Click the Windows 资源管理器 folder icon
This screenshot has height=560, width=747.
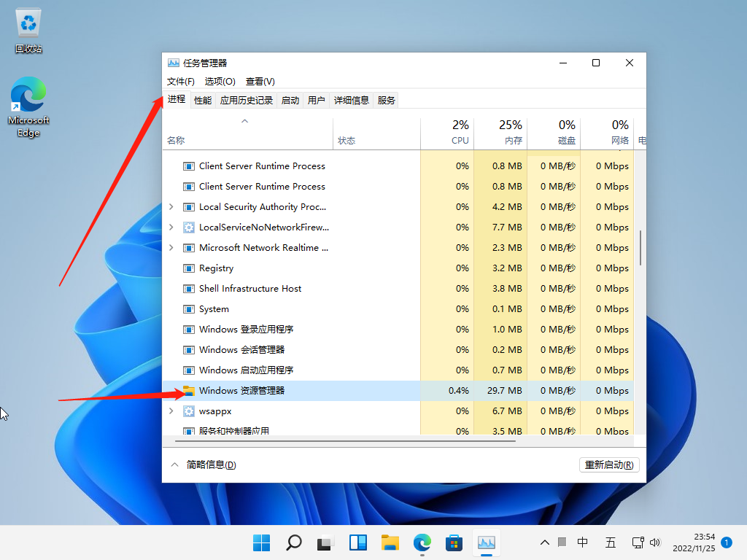tap(189, 391)
